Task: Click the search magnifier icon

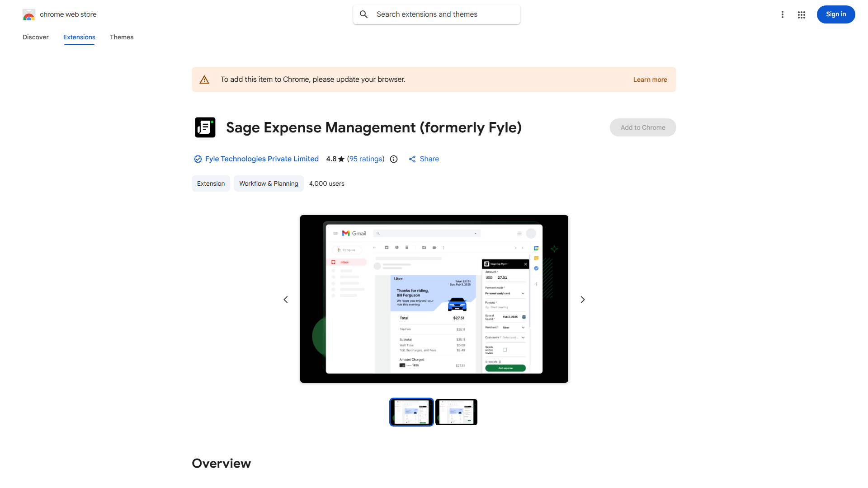Action: tap(364, 14)
